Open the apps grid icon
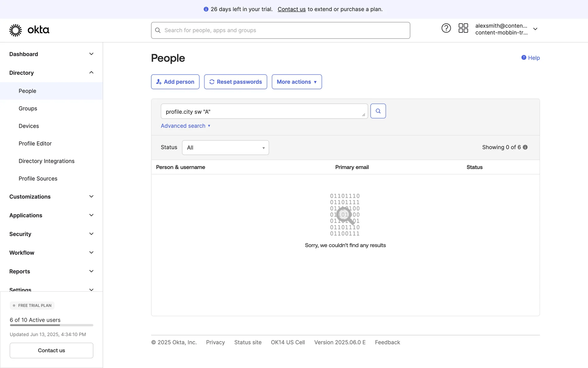The width and height of the screenshot is (588, 368). (x=463, y=28)
